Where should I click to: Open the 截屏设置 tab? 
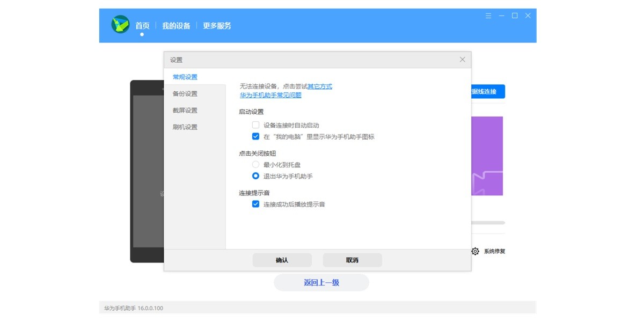186,110
